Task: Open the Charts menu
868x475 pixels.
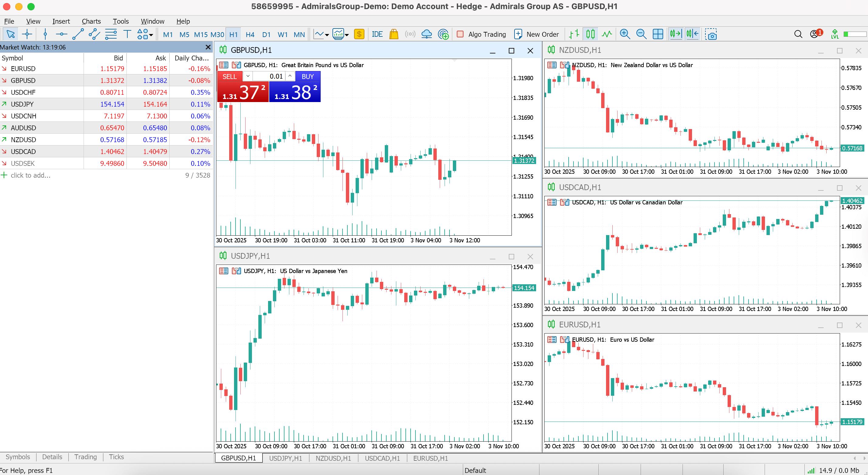Action: pos(91,21)
